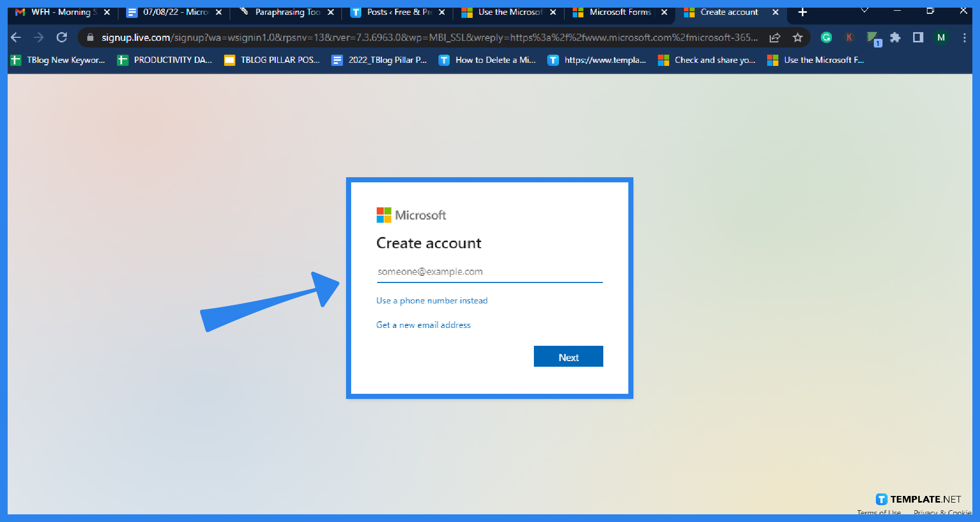Click the back navigation arrow
This screenshot has height=522, width=980.
tap(16, 37)
